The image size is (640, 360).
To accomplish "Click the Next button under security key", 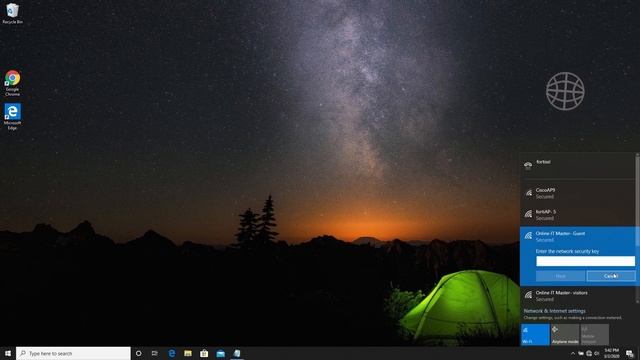I will point(560,276).
